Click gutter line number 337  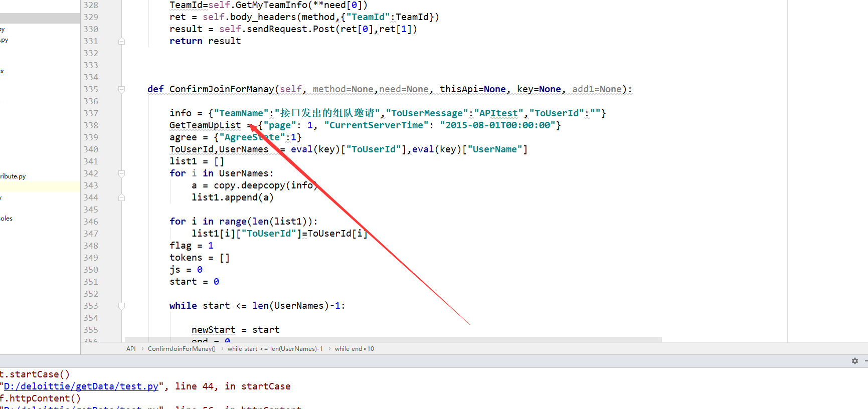tap(91, 113)
